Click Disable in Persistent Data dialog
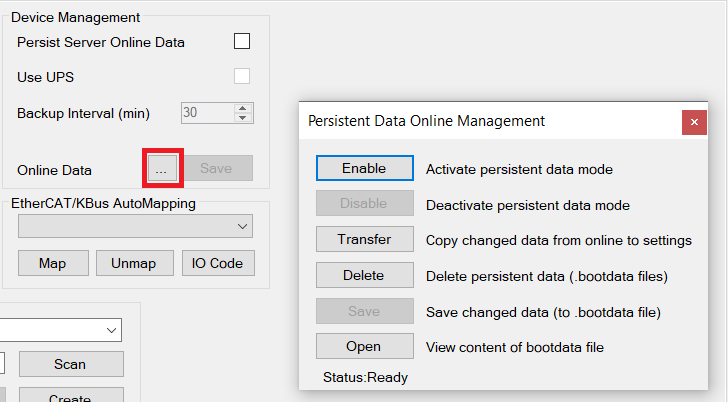 364,203
